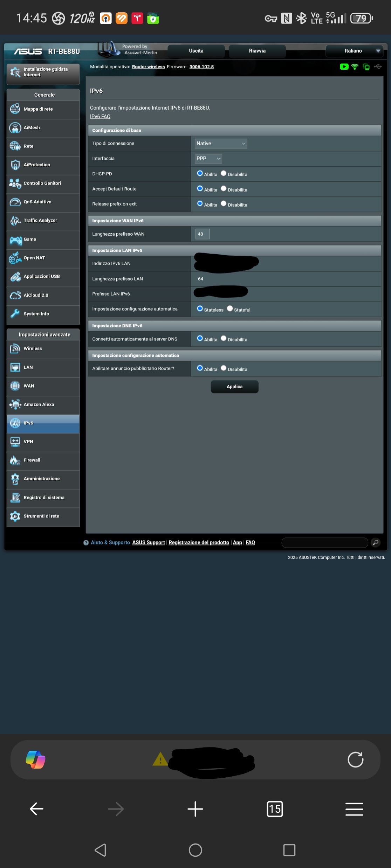Click the search magnifier icon in footer
Image resolution: width=391 pixels, height=868 pixels.
pos(375,542)
